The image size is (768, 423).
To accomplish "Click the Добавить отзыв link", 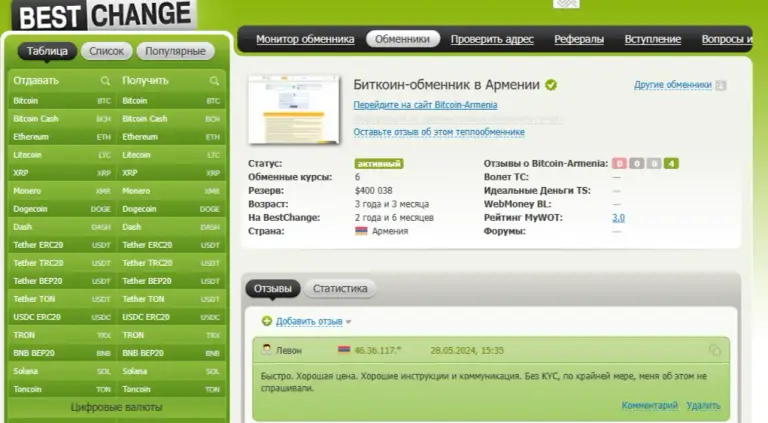I will pyautogui.click(x=309, y=321).
